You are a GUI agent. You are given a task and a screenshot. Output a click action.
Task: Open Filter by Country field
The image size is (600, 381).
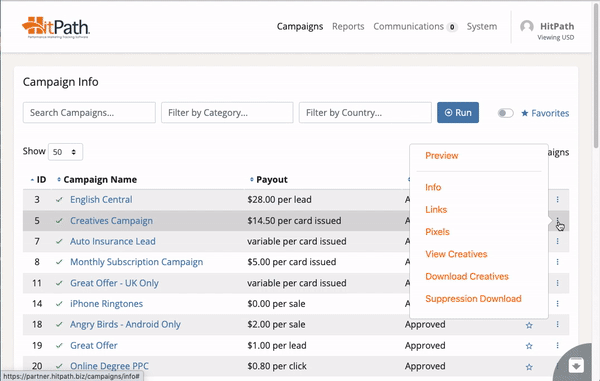tap(365, 112)
